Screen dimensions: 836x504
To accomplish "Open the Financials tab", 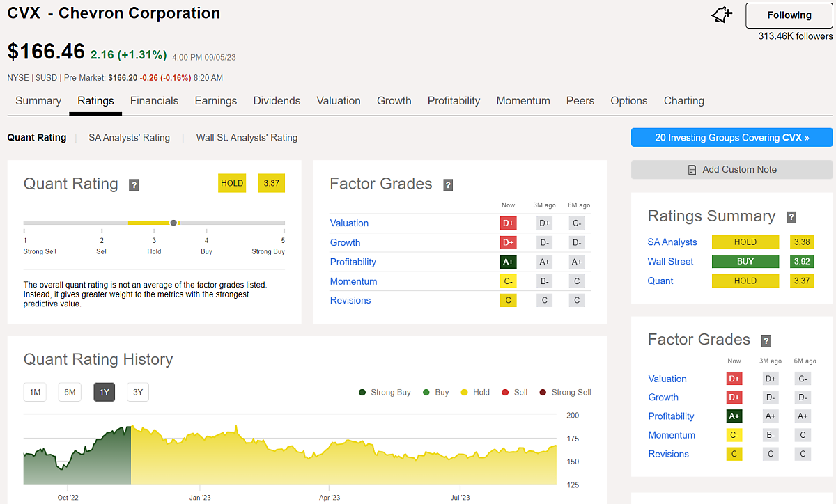I will tap(154, 101).
